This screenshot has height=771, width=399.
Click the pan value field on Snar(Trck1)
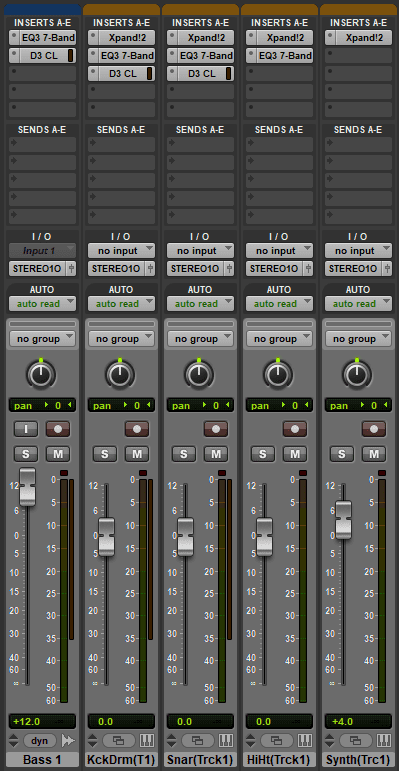[201, 405]
